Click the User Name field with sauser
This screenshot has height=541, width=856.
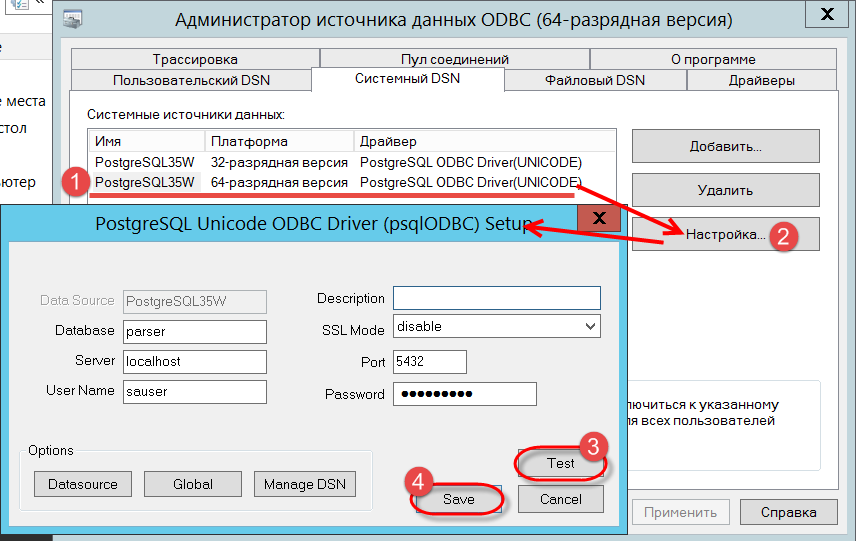(195, 391)
